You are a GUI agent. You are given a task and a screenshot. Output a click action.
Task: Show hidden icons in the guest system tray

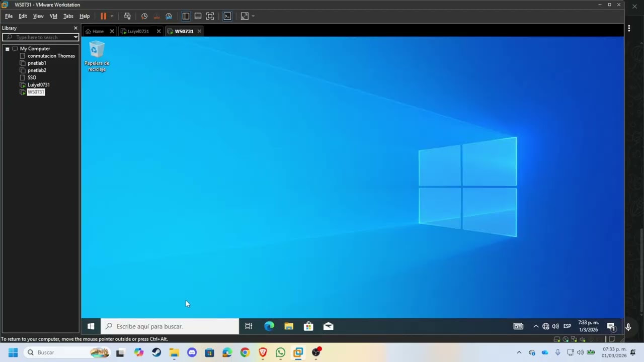pyautogui.click(x=536, y=326)
